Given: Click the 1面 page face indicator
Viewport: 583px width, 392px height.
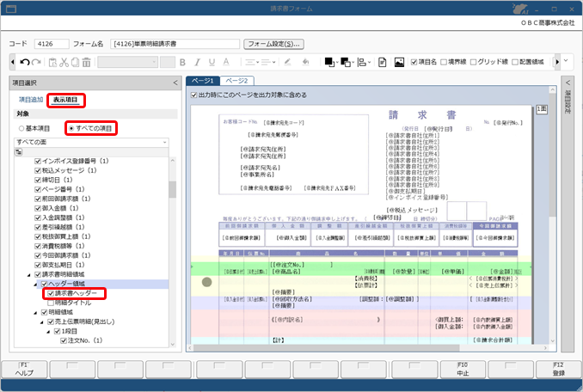Looking at the screenshot, I should 542,109.
